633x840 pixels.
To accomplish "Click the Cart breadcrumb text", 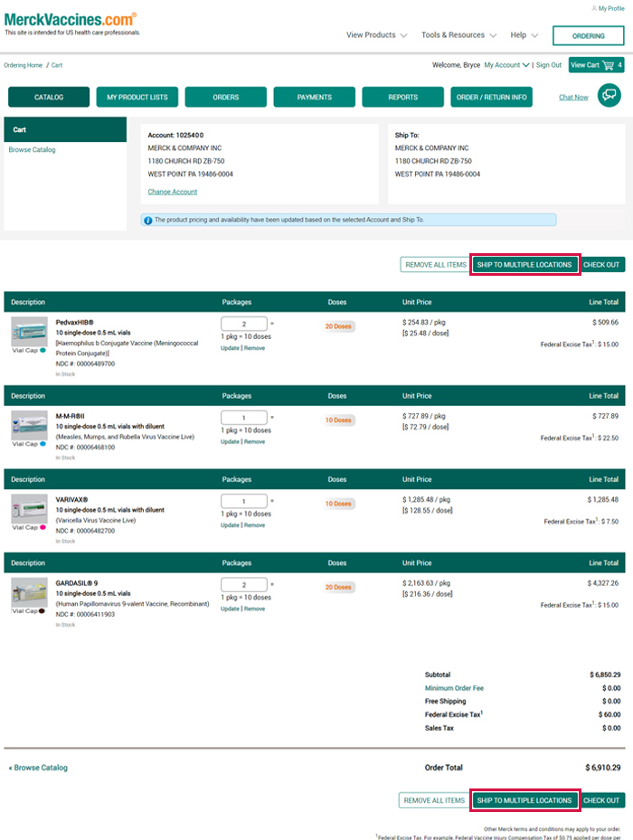I will 57,65.
